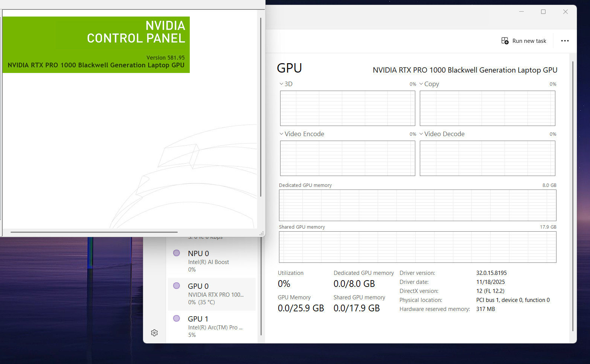
Task: Click NVIDIA RTX PRO 1000 title in Task Manager
Action: 465,70
